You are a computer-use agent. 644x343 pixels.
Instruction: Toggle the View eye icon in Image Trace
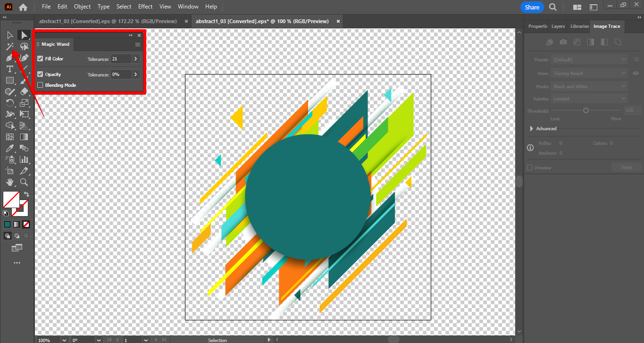(636, 73)
